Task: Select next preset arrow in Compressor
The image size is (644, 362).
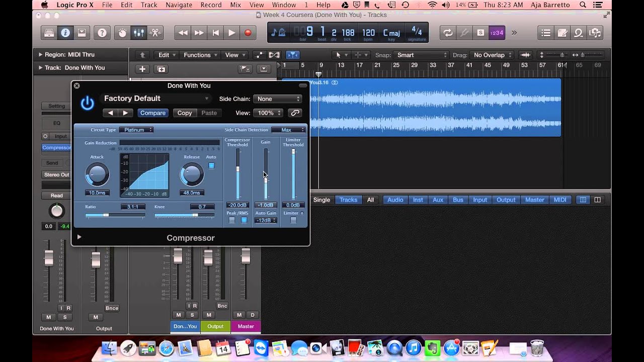Action: point(126,113)
